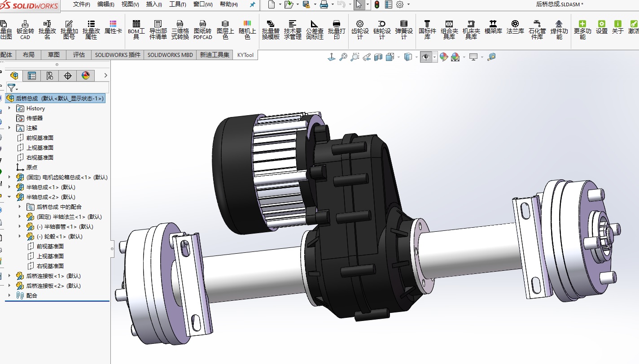The height and width of the screenshot is (364, 639).
Task: Open the 机床夹具库 machine fixture library
Action: 471,30
